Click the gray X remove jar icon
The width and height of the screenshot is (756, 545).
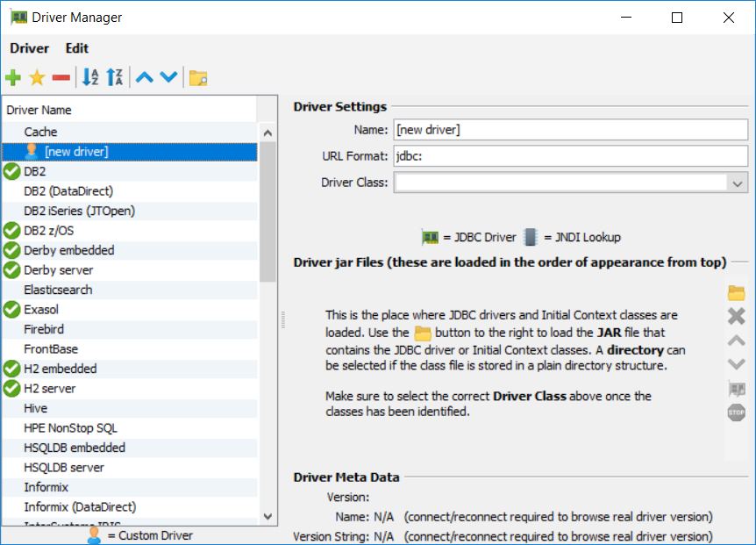(736, 317)
